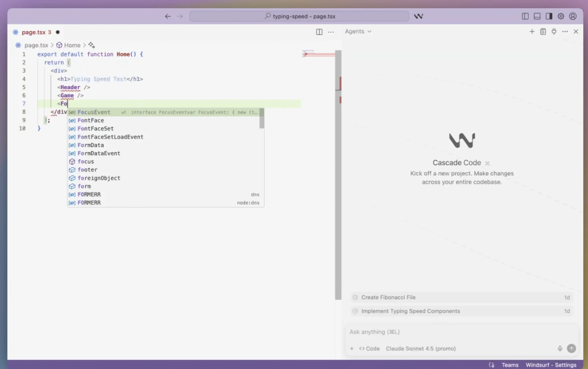
Task: Click the Typing Speed Test heading text
Action: [98, 79]
